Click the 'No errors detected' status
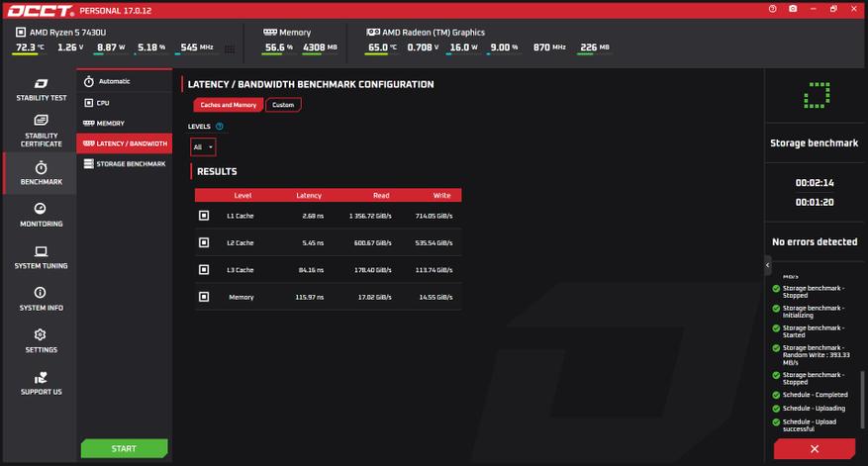 [815, 241]
